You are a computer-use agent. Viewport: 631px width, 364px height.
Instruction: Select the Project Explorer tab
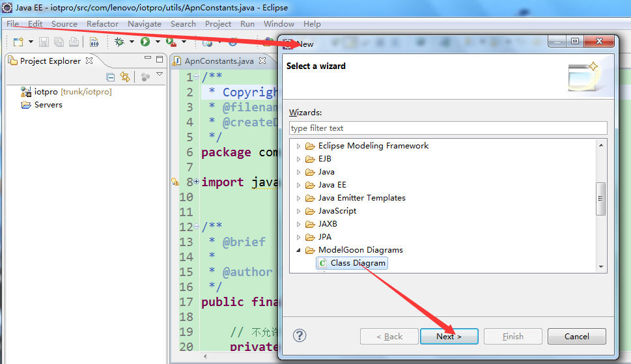[x=50, y=61]
